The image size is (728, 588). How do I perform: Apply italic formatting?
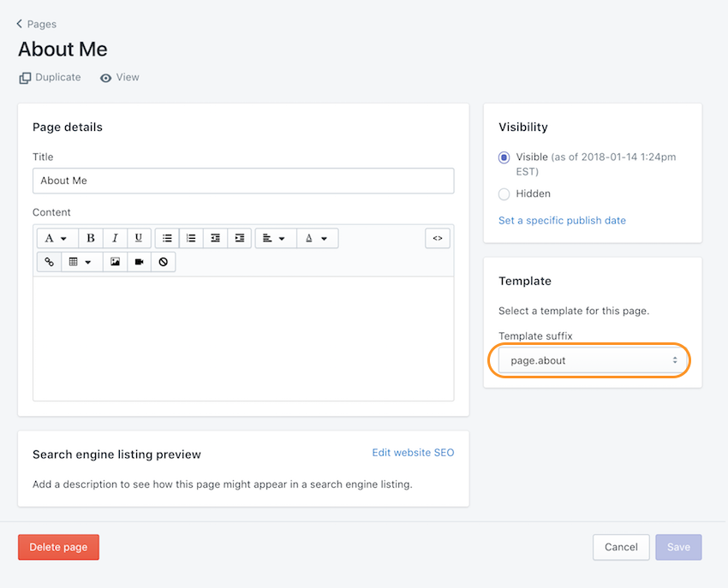(x=115, y=238)
